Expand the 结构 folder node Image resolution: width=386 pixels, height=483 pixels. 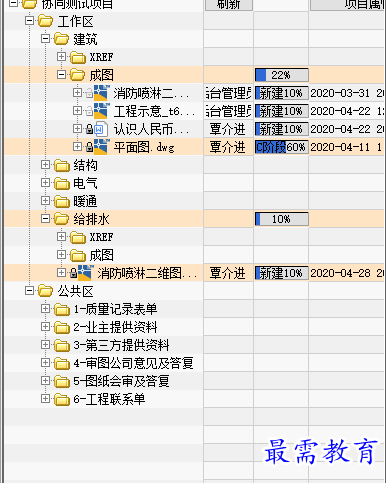point(45,165)
